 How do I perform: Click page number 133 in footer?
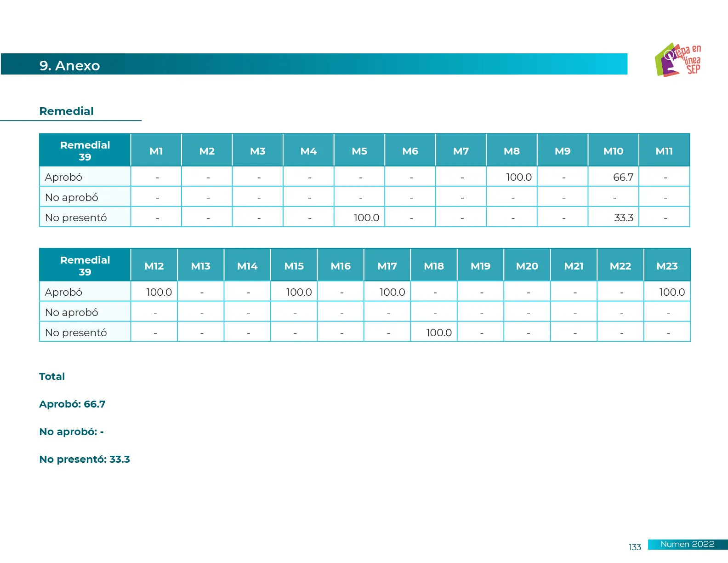point(635,547)
